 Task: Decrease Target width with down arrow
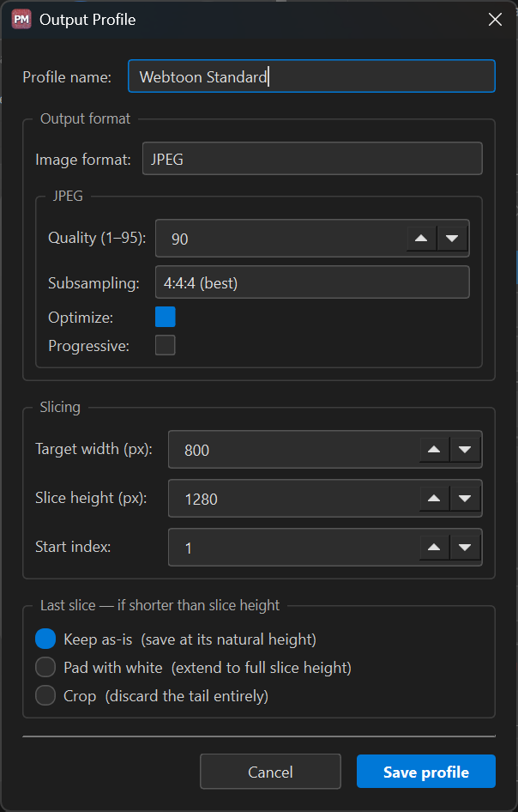coord(465,450)
